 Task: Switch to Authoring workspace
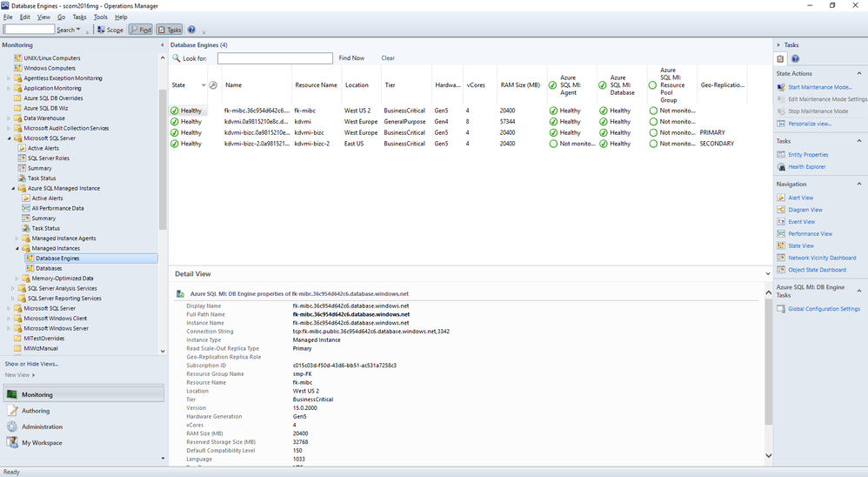click(x=84, y=411)
